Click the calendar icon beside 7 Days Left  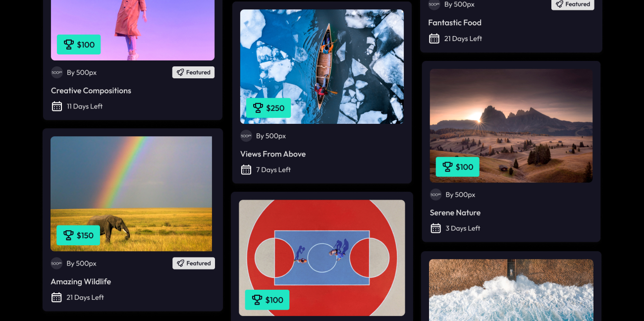click(246, 170)
